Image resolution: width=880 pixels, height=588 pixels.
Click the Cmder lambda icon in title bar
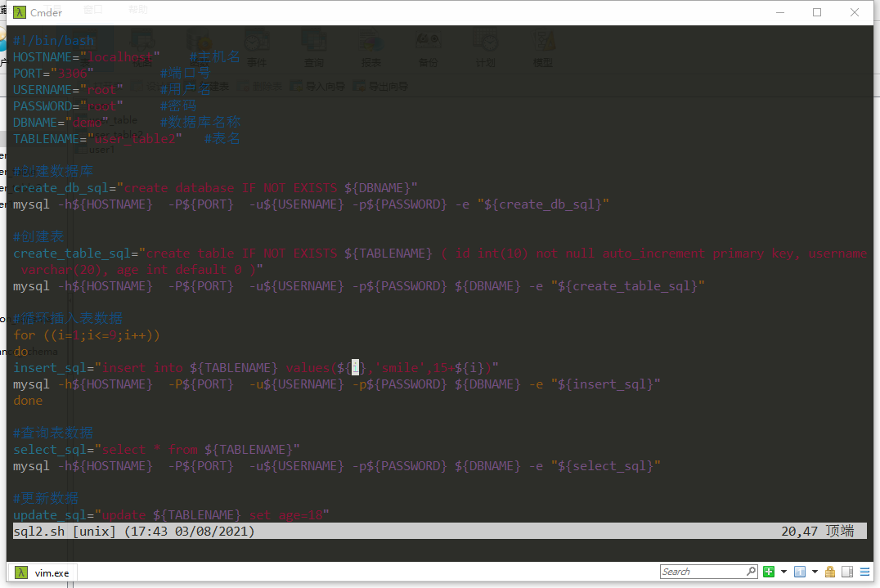click(x=20, y=12)
